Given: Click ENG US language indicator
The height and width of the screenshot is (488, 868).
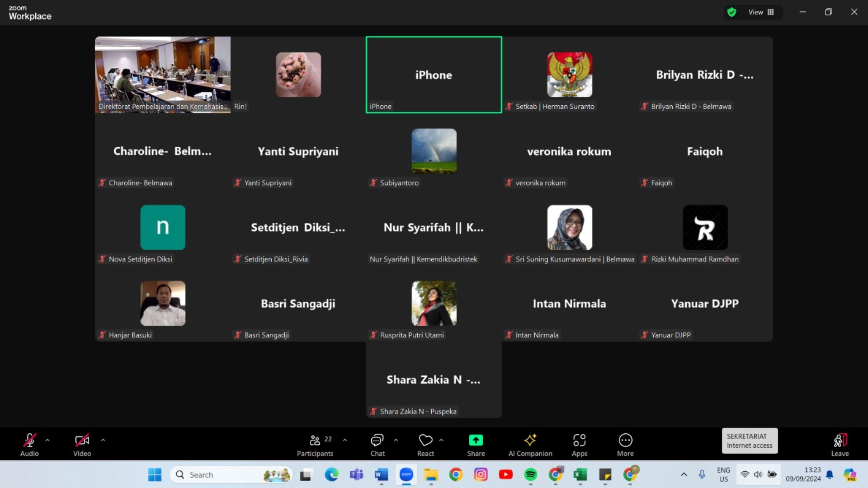Looking at the screenshot, I should click(x=723, y=474).
